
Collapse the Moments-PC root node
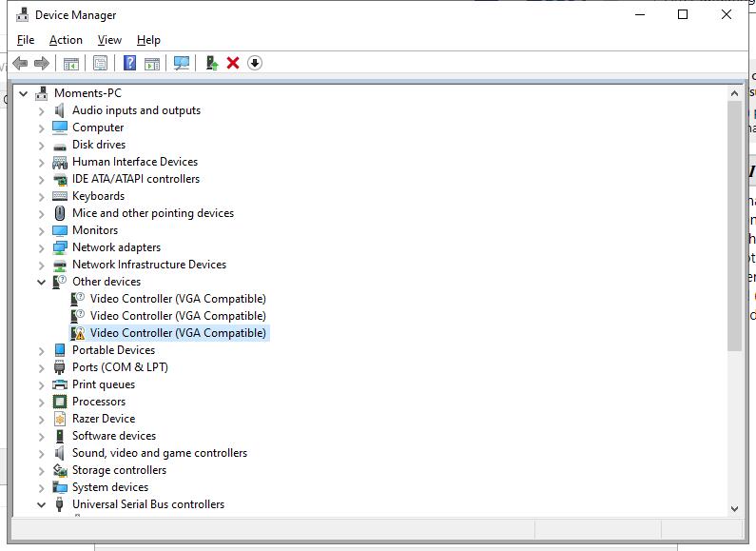pyautogui.click(x=23, y=93)
